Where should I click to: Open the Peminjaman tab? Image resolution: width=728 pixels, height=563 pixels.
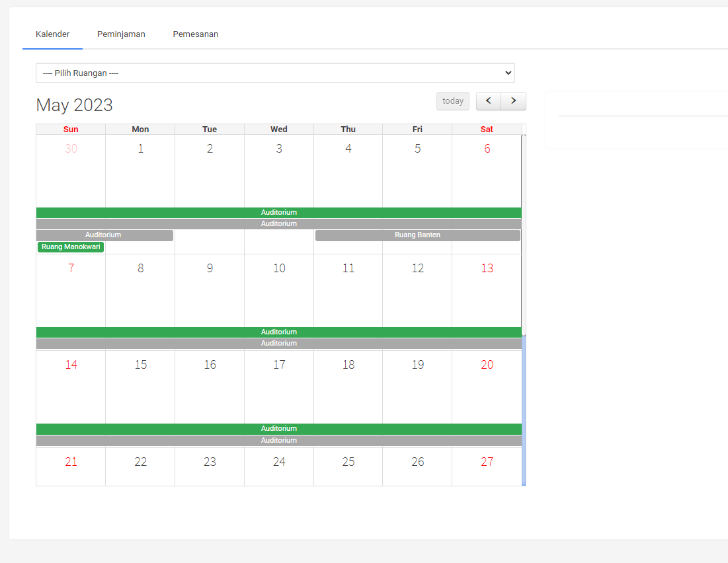pos(121,34)
